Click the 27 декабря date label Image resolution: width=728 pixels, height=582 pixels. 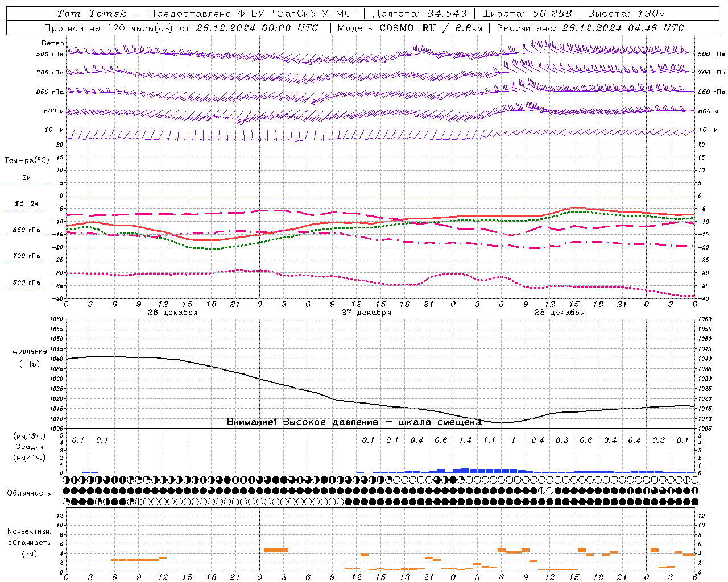[x=366, y=313]
